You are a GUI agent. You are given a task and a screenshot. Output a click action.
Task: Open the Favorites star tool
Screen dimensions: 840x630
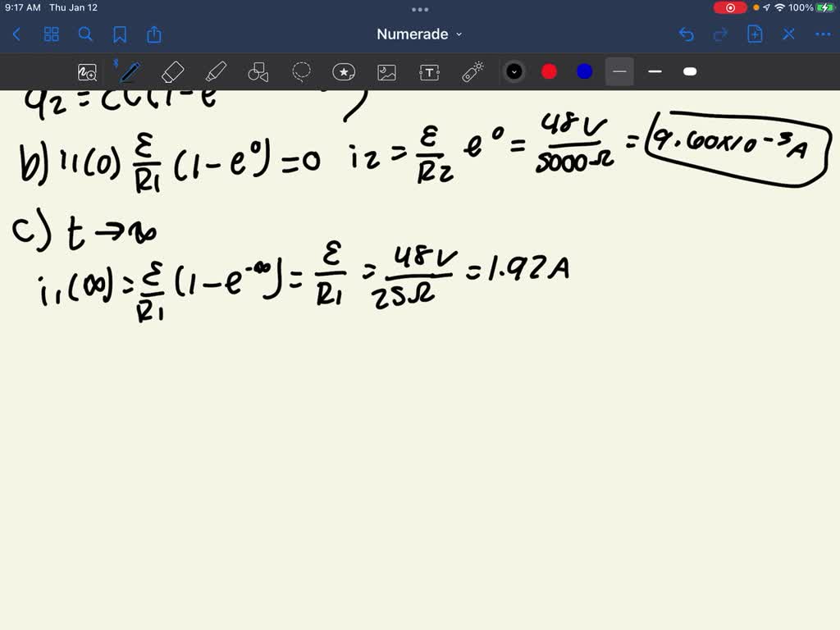coord(343,72)
